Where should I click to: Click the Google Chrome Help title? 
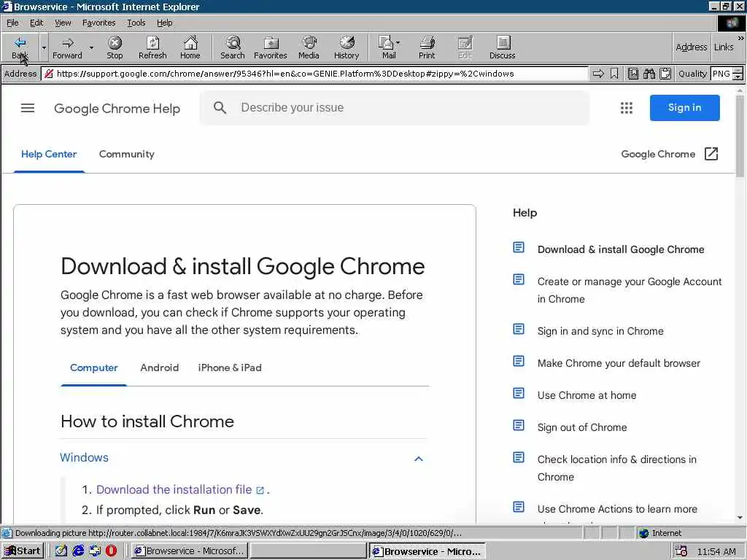tap(117, 109)
